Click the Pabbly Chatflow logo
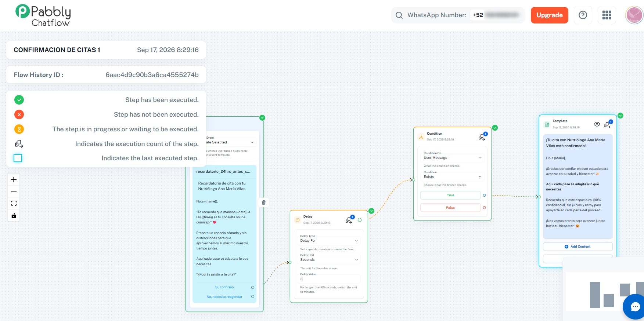 43,15
